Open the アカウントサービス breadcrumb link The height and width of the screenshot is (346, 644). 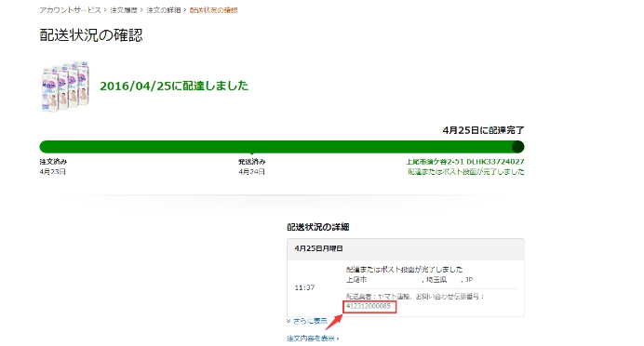70,10
